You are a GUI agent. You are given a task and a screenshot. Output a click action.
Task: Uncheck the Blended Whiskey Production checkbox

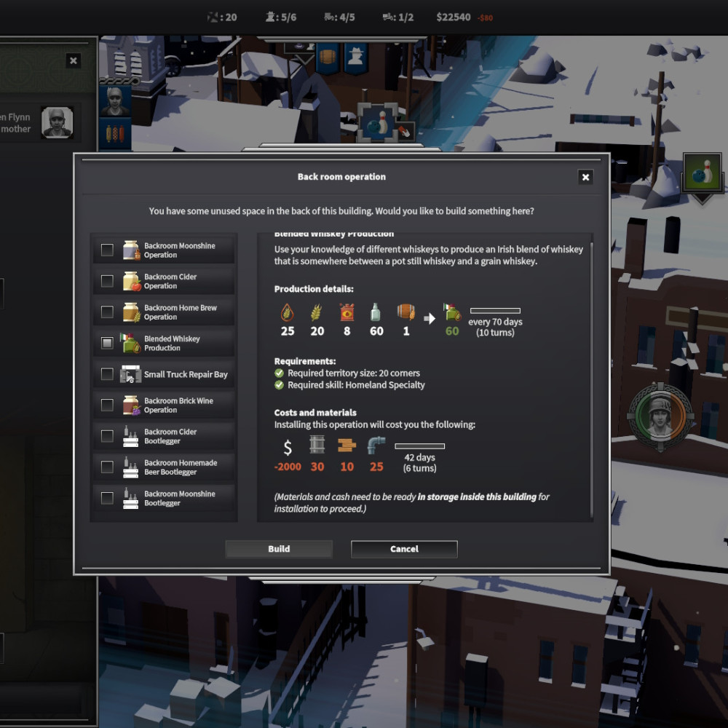(107, 343)
